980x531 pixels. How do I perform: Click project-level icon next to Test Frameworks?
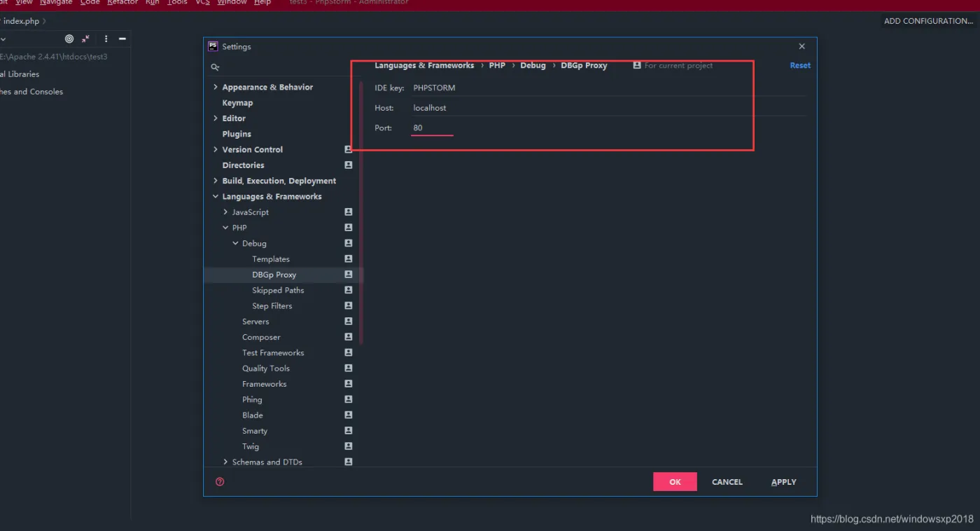click(x=349, y=352)
